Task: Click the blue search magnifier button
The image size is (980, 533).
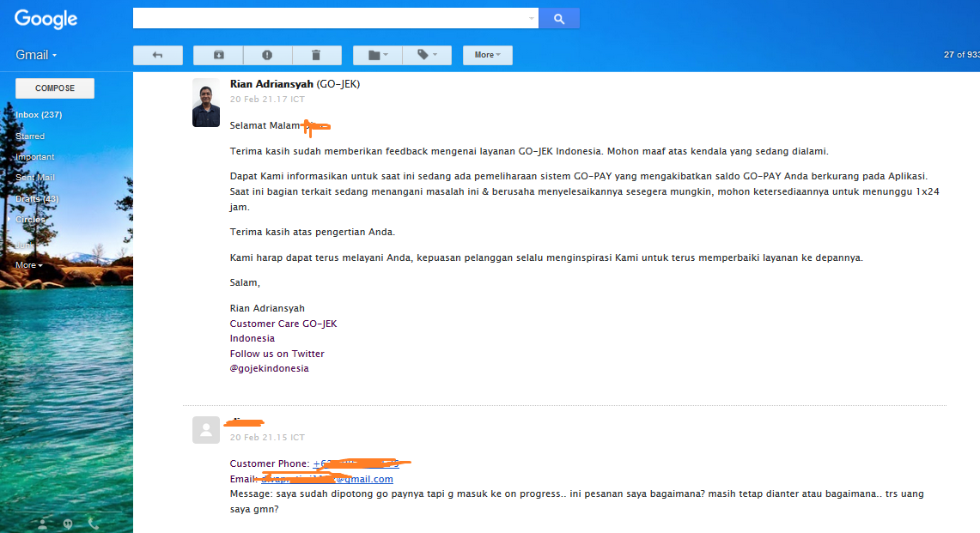Action: pyautogui.click(x=559, y=19)
